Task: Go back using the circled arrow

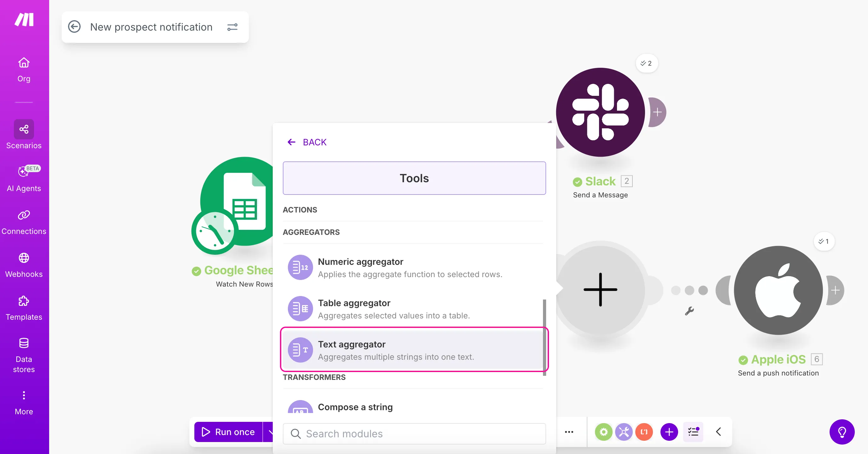Action: tap(74, 27)
